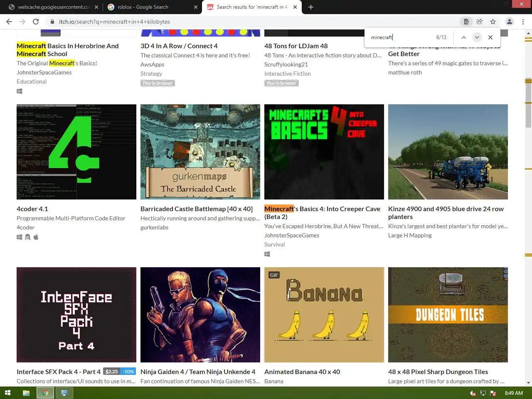The width and height of the screenshot is (532, 399).
Task: Click the Chrome taskbar icon
Action: click(45, 393)
